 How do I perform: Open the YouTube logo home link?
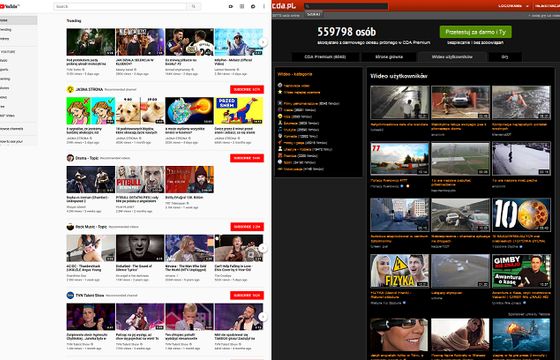pos(10,6)
